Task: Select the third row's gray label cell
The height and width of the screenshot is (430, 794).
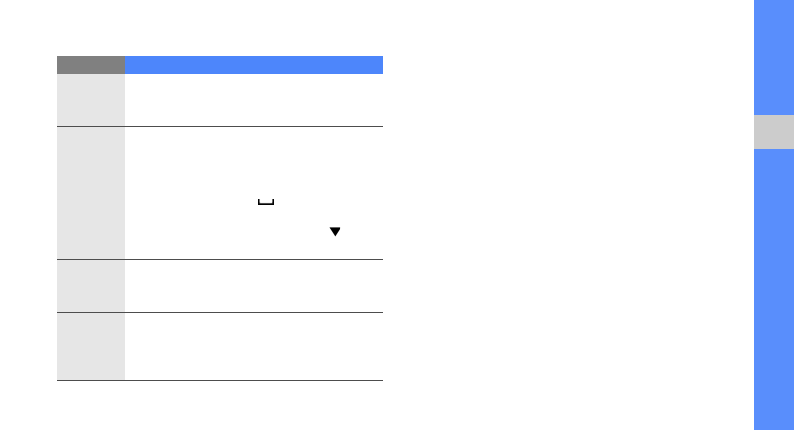Action: coord(91,286)
